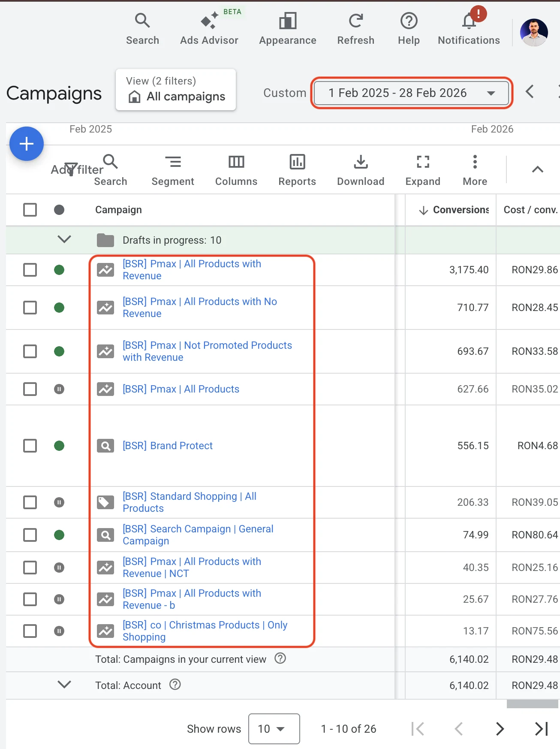
Task: Change status of Pmax All Products with Revenue
Action: 59,270
